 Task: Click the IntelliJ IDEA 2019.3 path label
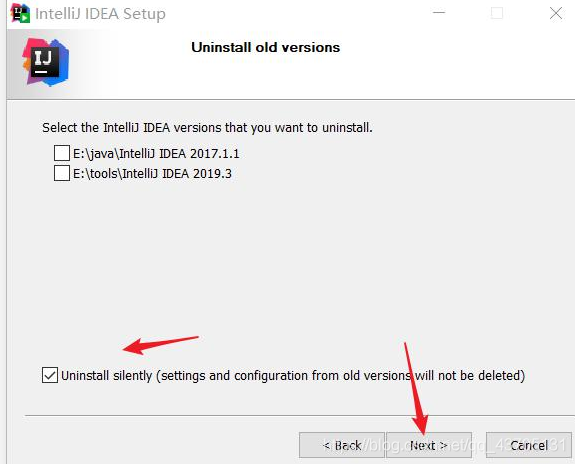click(152, 173)
